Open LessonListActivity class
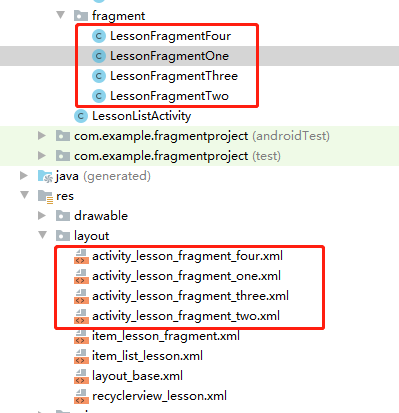399x413 pixels. click(x=142, y=116)
